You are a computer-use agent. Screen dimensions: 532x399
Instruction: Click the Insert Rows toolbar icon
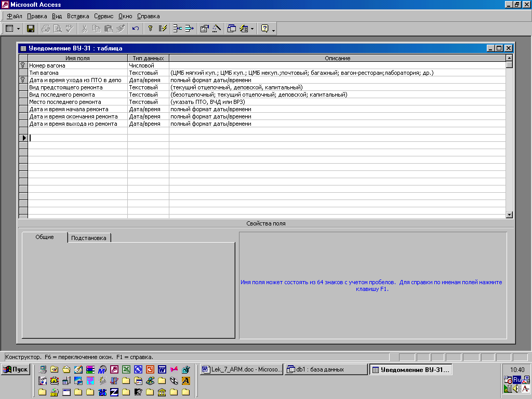178,29
